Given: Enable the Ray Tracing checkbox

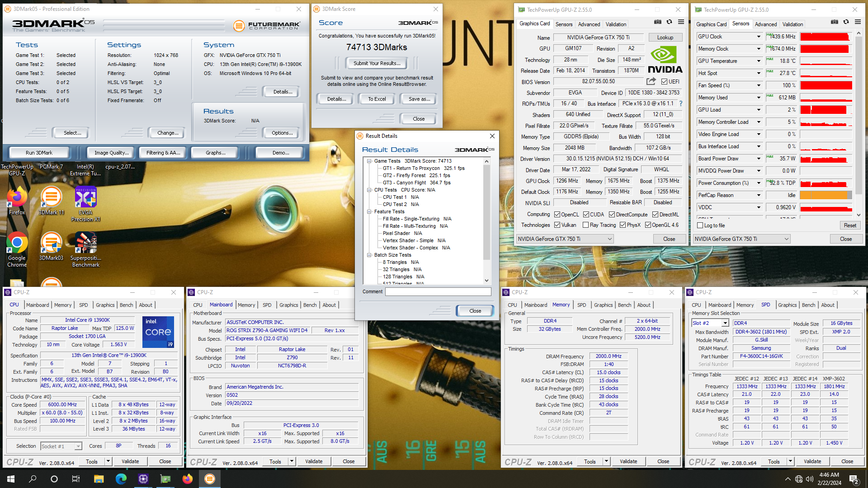Looking at the screenshot, I should pos(585,225).
